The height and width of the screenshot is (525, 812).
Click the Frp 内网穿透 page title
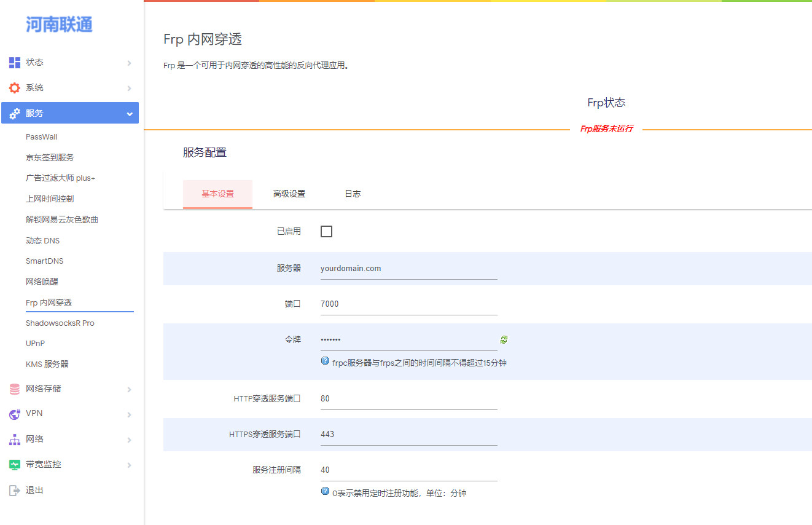[203, 39]
